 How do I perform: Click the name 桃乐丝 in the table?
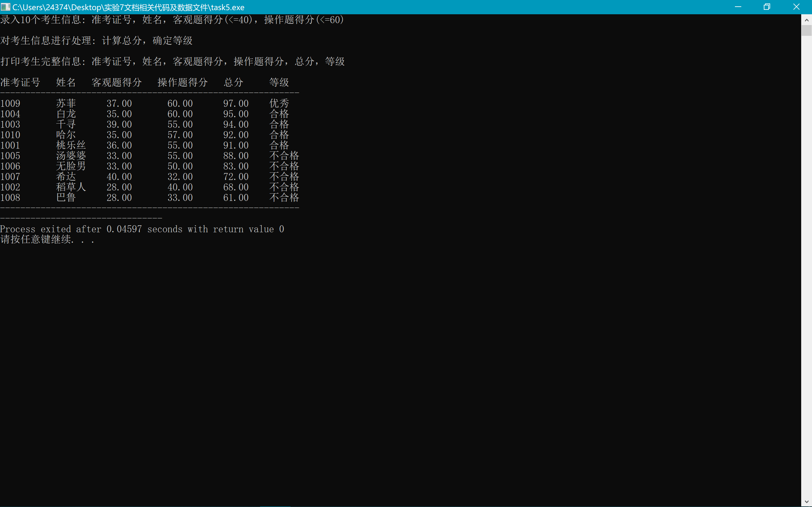pos(71,145)
